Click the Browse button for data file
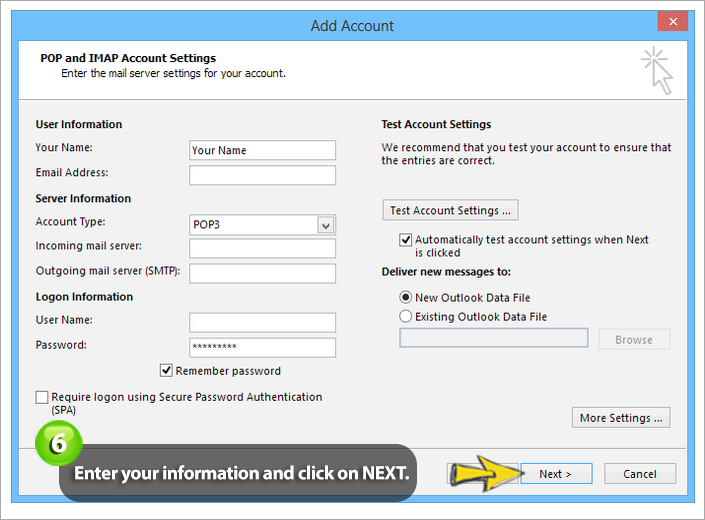Image resolution: width=705 pixels, height=520 pixels. pyautogui.click(x=634, y=339)
